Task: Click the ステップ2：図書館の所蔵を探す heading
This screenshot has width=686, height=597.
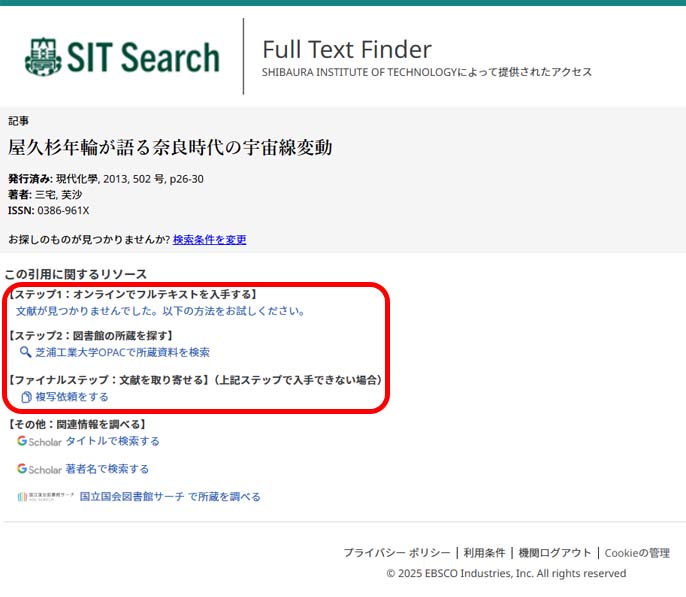Action: coord(91,336)
